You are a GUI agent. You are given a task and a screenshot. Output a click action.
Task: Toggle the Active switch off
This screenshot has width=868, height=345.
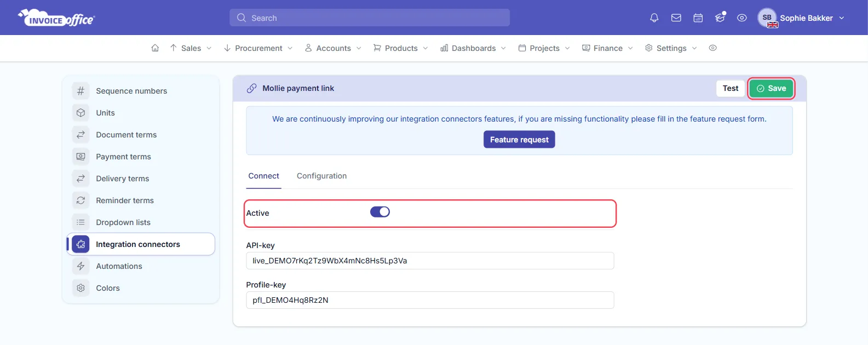click(380, 212)
